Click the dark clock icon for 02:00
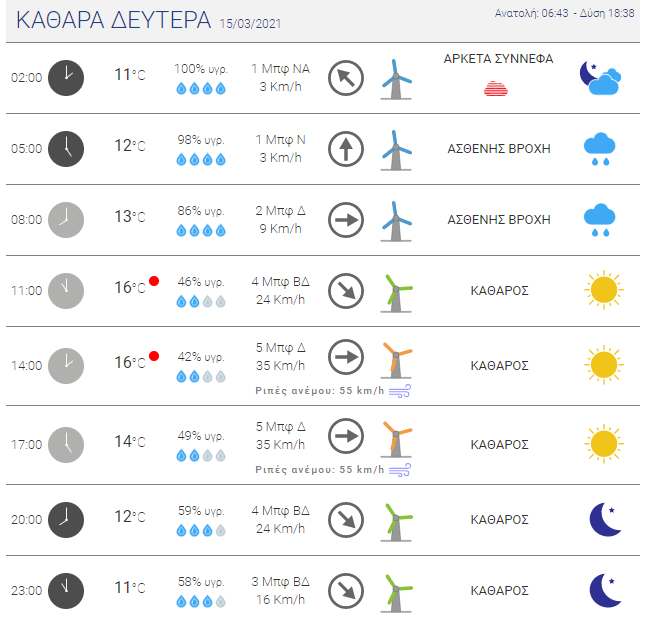Viewport: 662px width, 624px height. click(x=66, y=78)
